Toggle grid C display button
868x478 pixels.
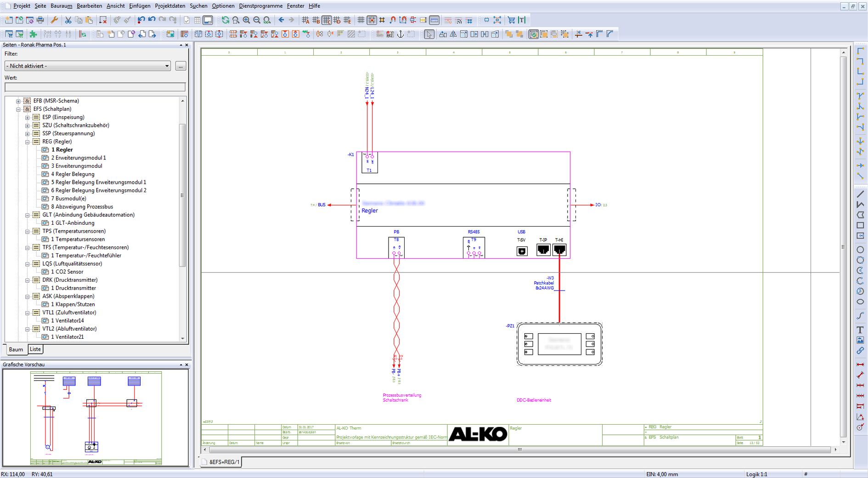(x=327, y=20)
